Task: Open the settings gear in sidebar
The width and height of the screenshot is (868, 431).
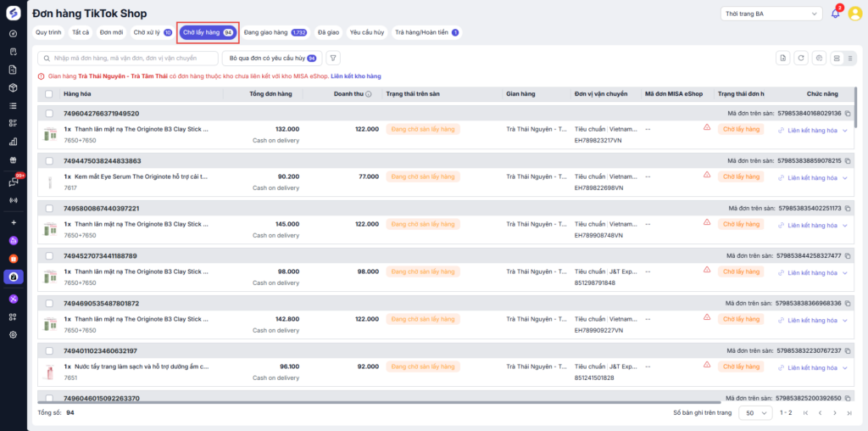Action: pos(14,334)
